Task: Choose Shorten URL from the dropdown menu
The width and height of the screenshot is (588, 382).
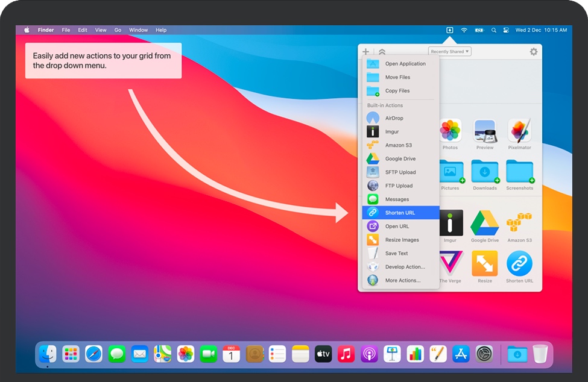Action: (400, 213)
